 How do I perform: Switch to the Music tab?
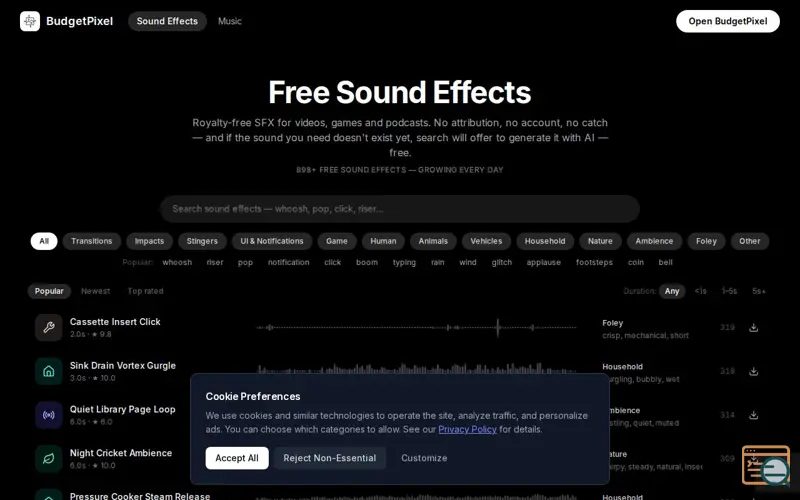[x=230, y=21]
